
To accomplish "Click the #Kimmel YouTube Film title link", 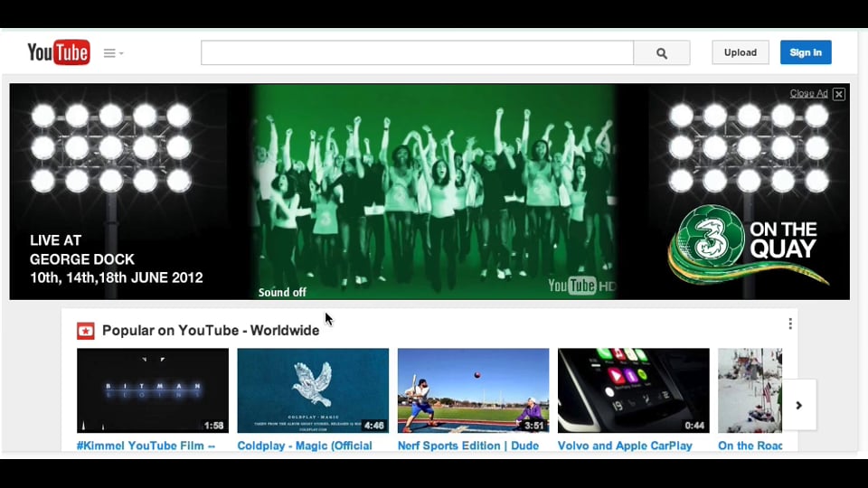I will click(146, 446).
